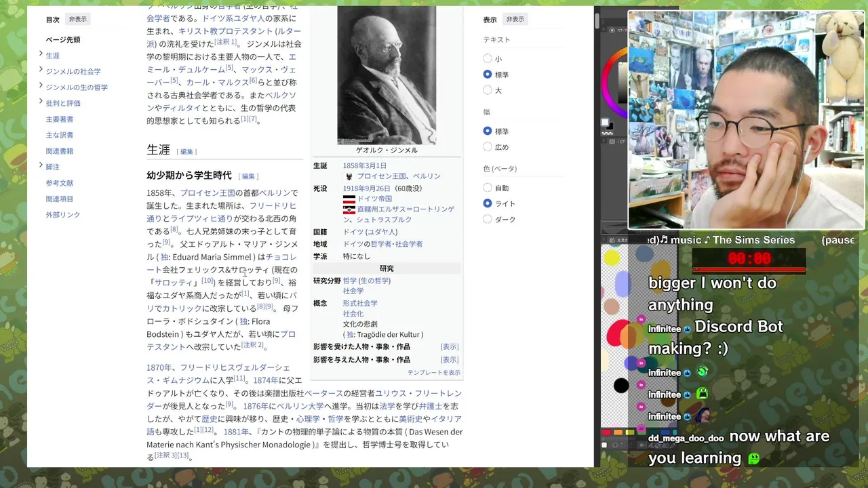Open 社会化 concept link in infobox
Image resolution: width=868 pixels, height=488 pixels.
353,314
